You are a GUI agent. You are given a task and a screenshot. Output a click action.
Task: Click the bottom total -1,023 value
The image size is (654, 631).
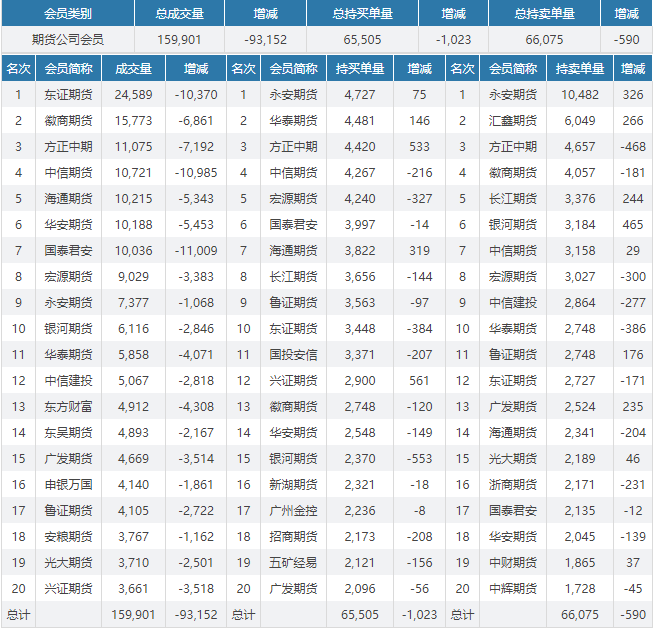coord(419,615)
